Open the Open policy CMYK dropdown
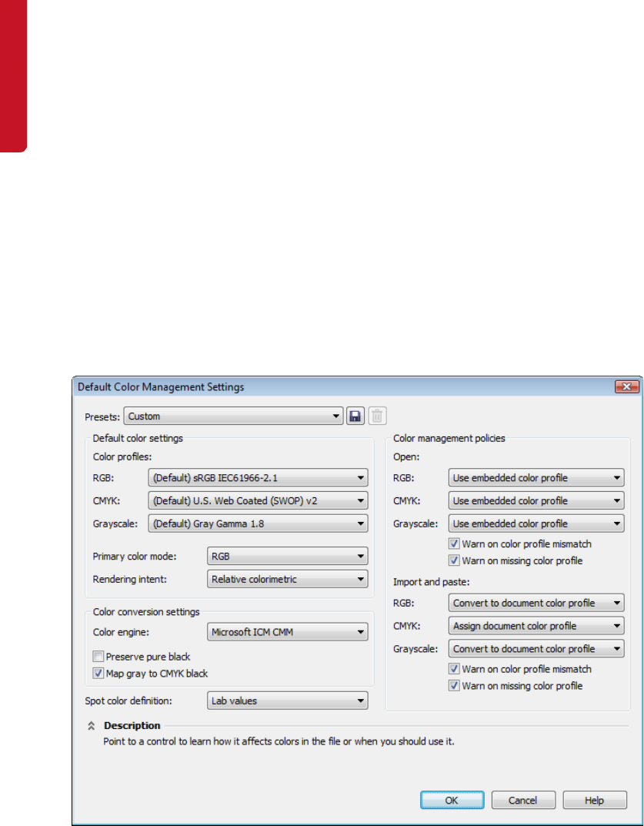Screen dimensions: 644x826 point(536,501)
